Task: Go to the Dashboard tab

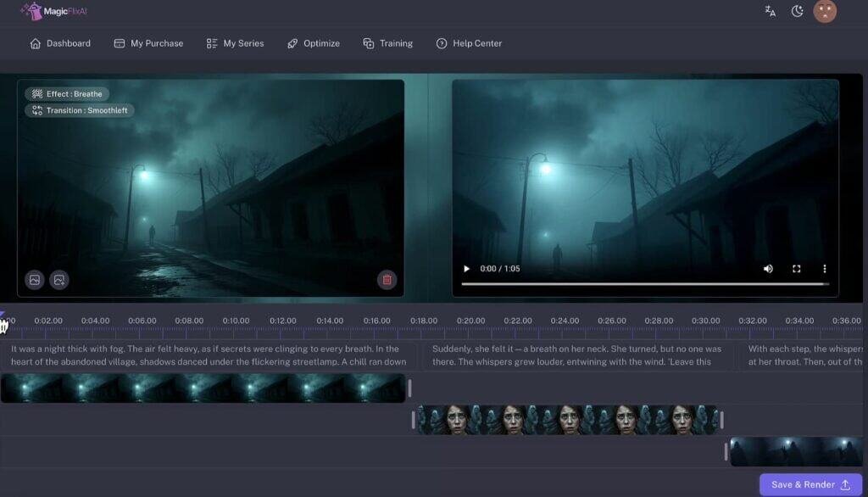Action: (60, 42)
